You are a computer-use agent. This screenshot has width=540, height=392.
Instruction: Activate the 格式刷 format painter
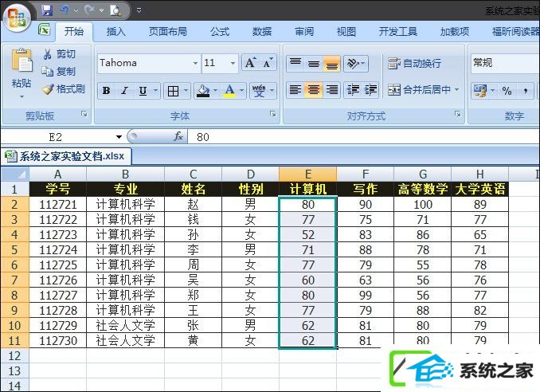[x=64, y=89]
